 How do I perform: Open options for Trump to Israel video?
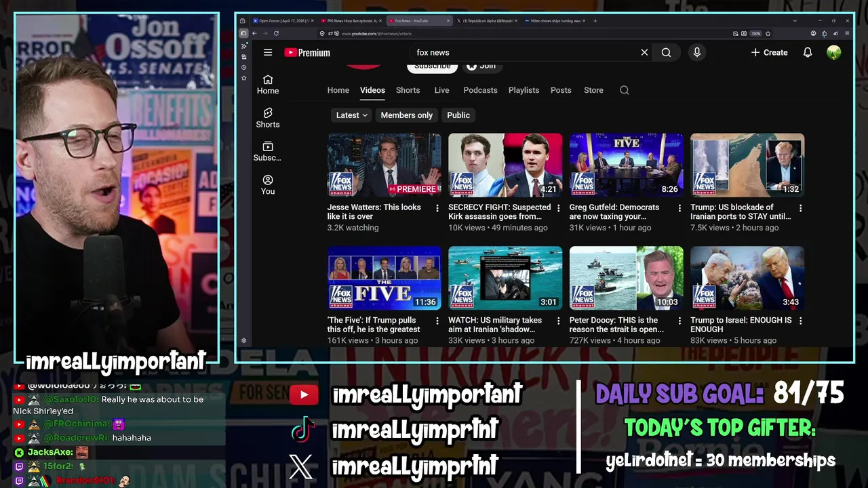[801, 321]
